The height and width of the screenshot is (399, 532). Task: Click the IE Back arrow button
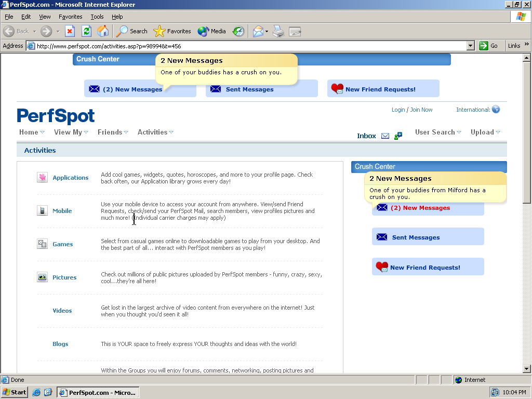[9, 31]
